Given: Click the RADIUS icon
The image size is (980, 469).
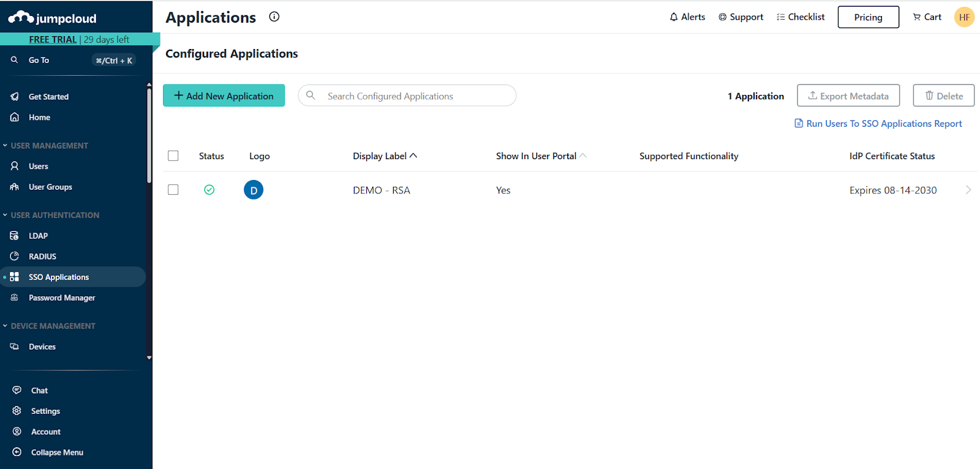Looking at the screenshot, I should pyautogui.click(x=15, y=256).
